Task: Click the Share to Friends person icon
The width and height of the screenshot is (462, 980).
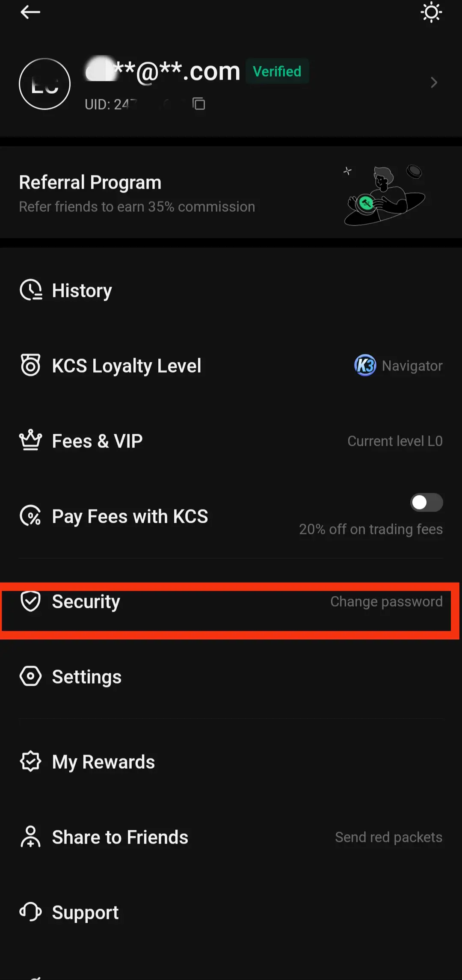Action: point(30,837)
